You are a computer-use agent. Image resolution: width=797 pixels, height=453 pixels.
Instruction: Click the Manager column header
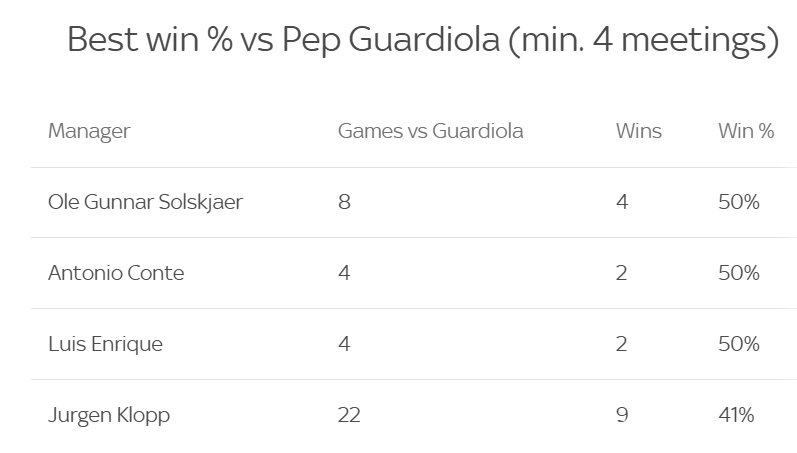[89, 131]
